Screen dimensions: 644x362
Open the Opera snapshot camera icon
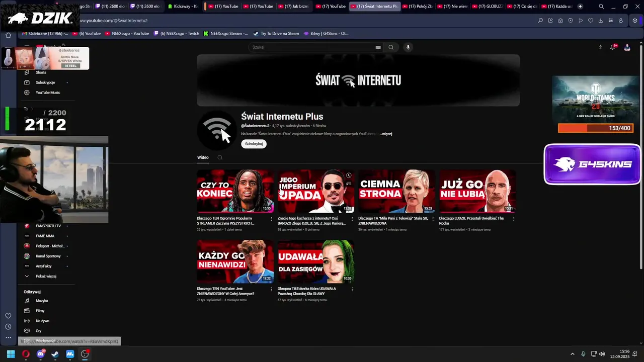coord(560,21)
